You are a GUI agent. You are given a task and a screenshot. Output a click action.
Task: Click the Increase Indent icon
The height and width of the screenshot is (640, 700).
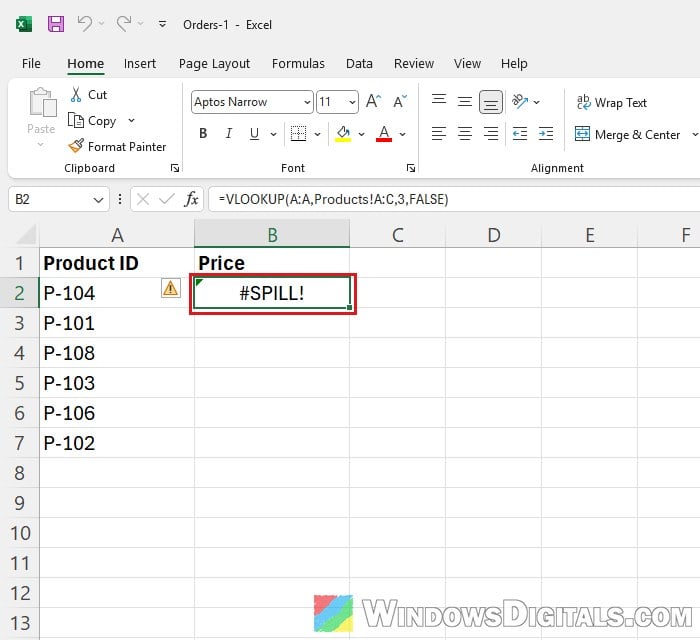click(x=546, y=133)
